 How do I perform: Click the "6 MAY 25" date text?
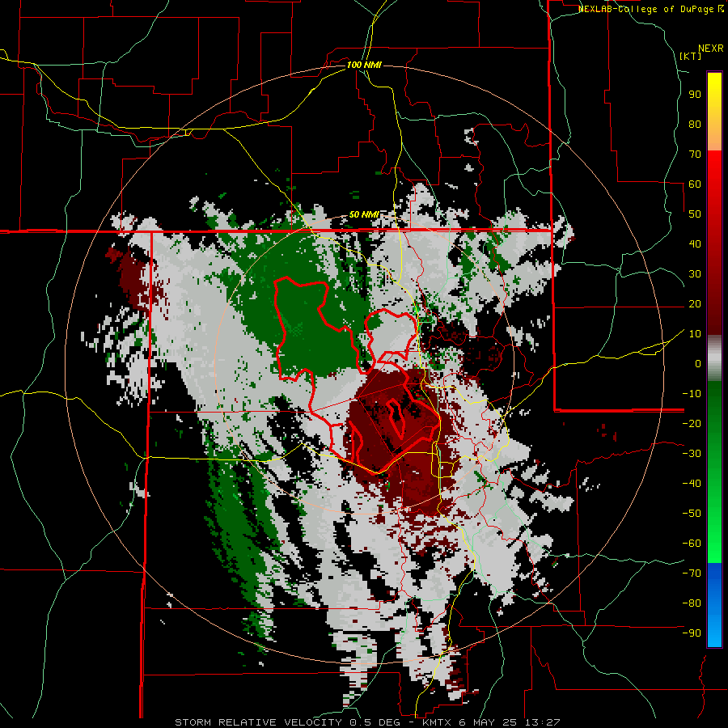tap(489, 722)
